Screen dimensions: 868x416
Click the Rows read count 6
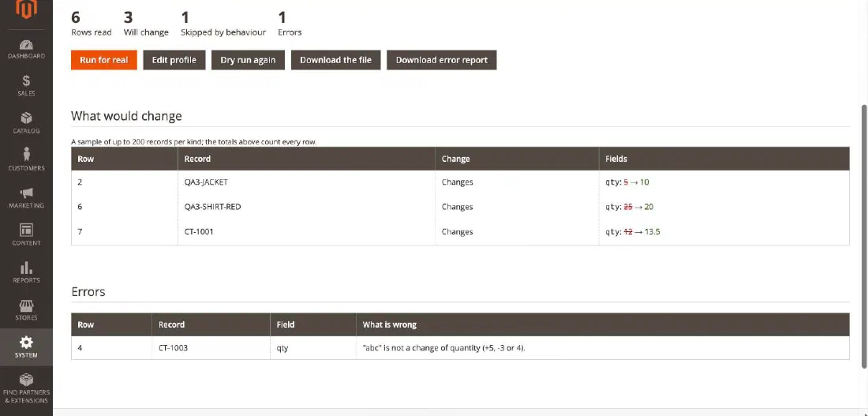(x=76, y=17)
